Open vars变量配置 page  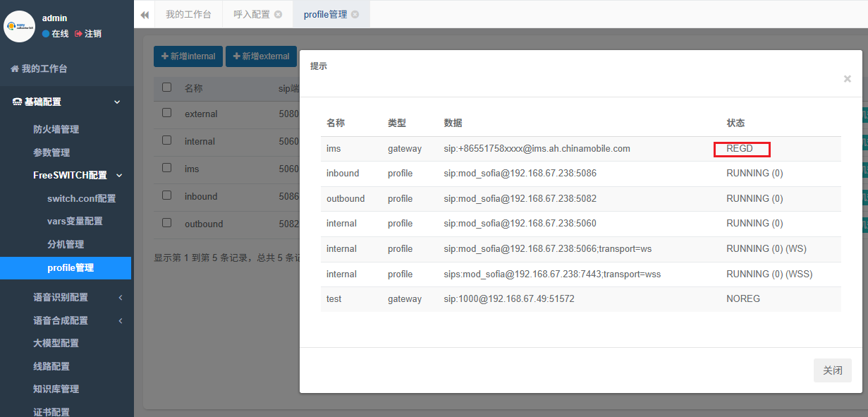75,221
